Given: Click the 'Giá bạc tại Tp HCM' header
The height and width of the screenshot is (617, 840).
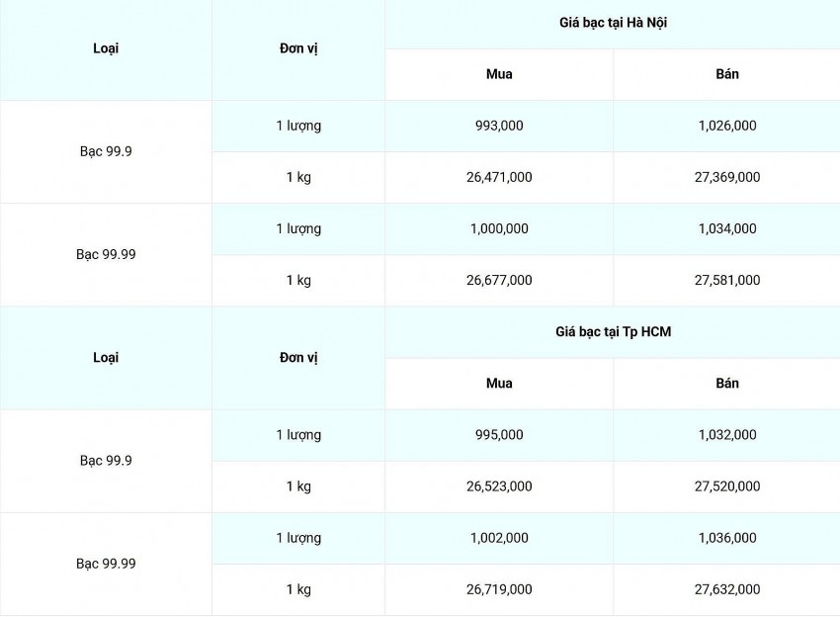Looking at the screenshot, I should coord(612,332).
